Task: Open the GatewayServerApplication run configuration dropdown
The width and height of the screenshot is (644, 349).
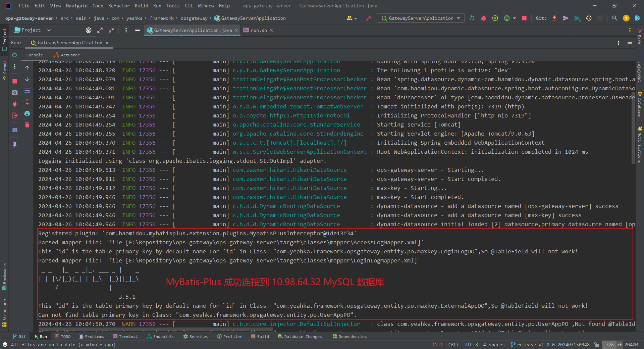Action: (x=459, y=18)
